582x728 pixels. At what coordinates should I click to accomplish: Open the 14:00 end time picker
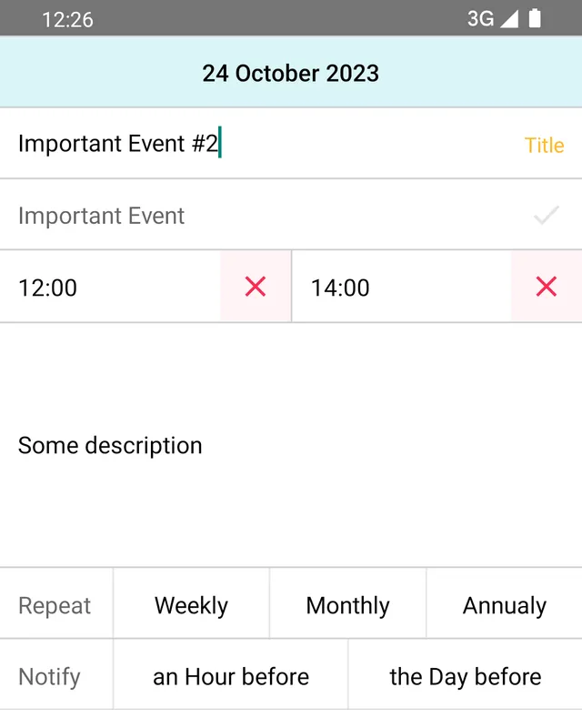[x=400, y=288]
